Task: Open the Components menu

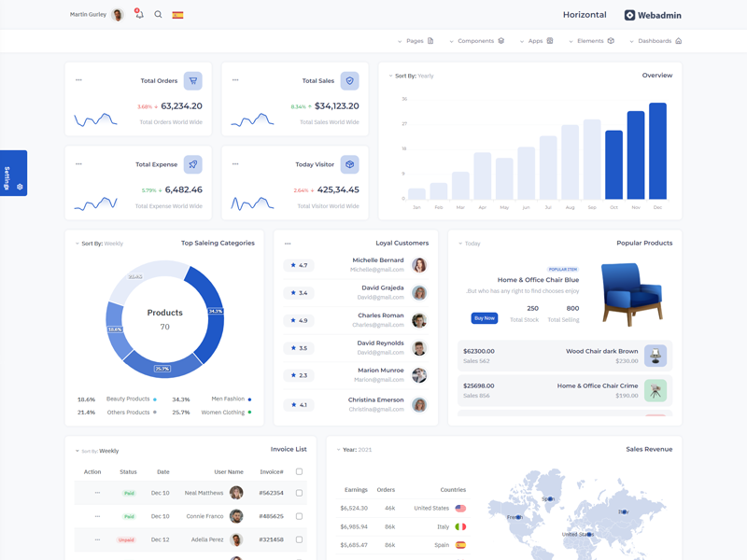Action: 476,41
